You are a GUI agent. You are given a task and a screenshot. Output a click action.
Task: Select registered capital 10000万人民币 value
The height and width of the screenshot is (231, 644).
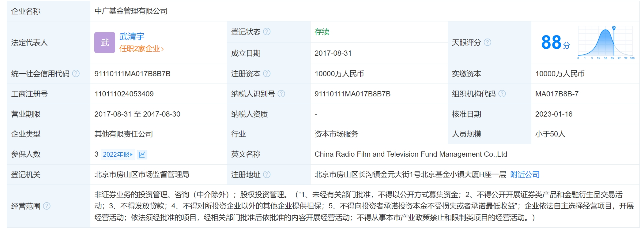[x=339, y=73]
